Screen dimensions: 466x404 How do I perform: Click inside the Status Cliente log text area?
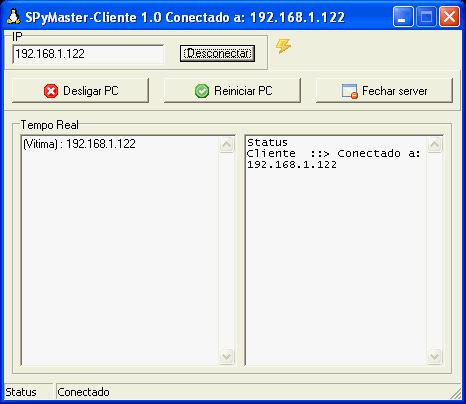[336, 250]
